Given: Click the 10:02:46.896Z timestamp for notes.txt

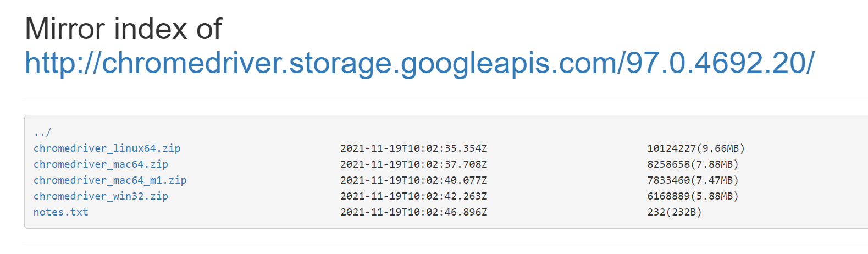Looking at the screenshot, I should coord(414,212).
